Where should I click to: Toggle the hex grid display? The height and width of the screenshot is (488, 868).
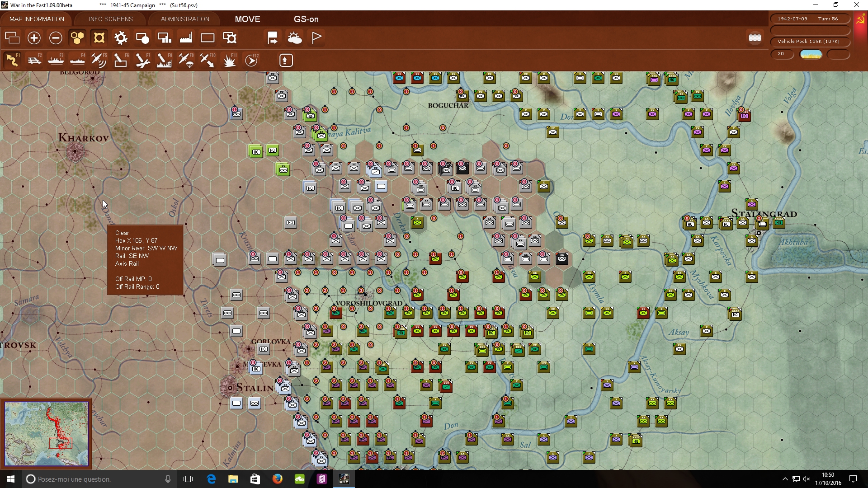point(77,38)
